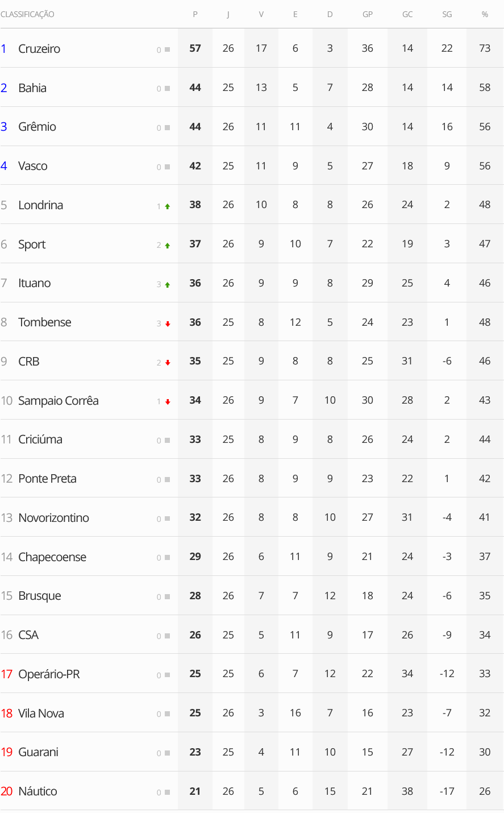Click the Operário-PR team name
Image resolution: width=504 pixels, height=813 pixels.
[x=49, y=674]
